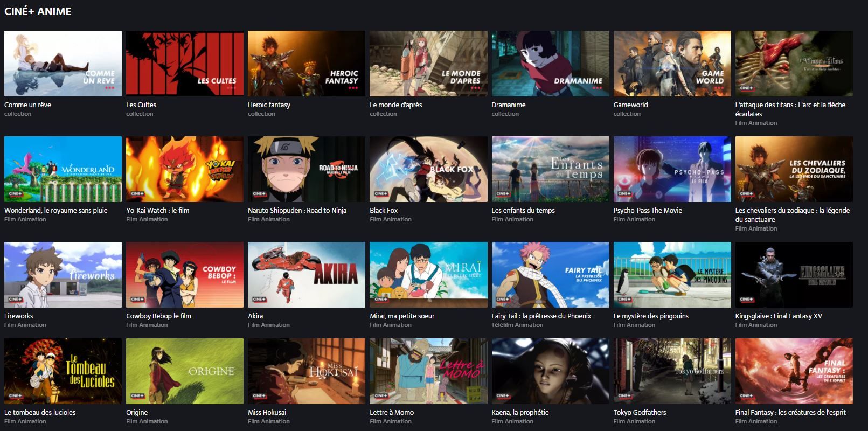Open the Dramanime collection thumbnail
This screenshot has height=431, width=868.
coord(550,64)
